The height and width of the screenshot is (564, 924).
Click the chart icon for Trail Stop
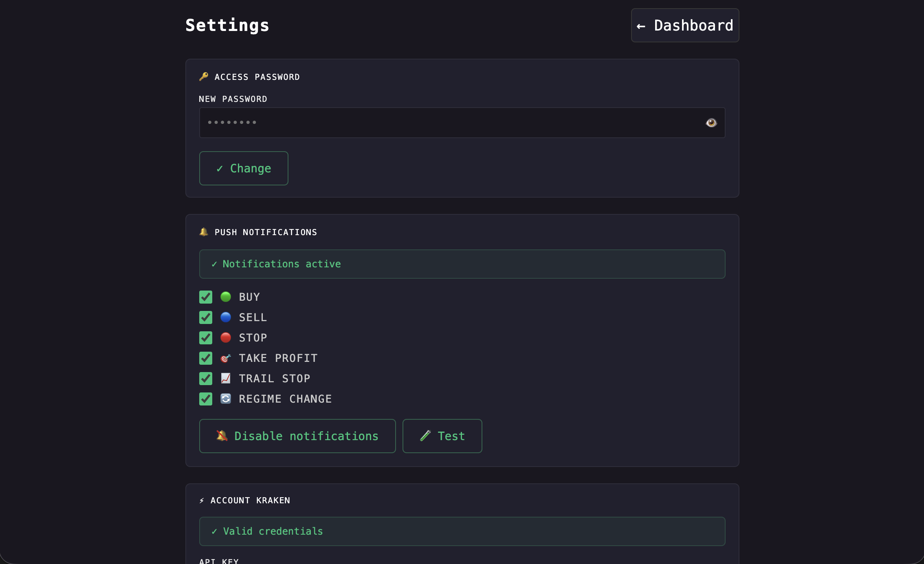(226, 378)
